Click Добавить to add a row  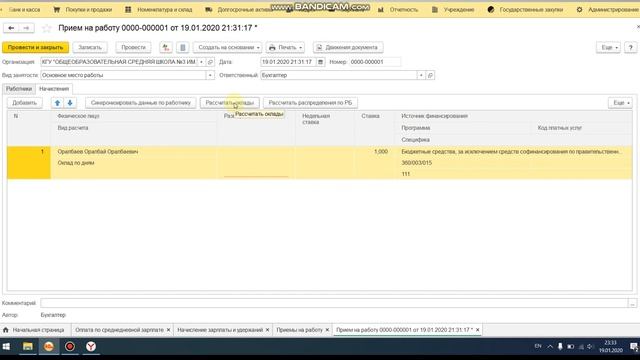[24, 103]
